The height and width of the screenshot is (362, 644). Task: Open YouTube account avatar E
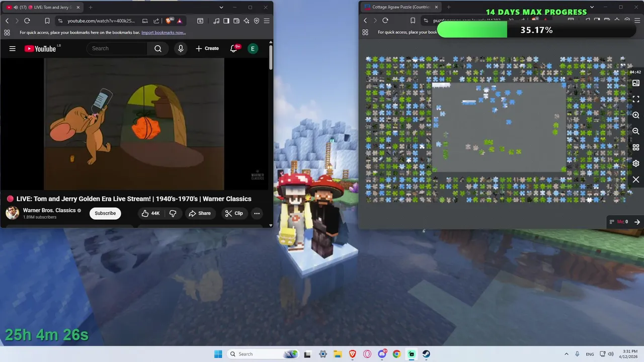point(253,48)
